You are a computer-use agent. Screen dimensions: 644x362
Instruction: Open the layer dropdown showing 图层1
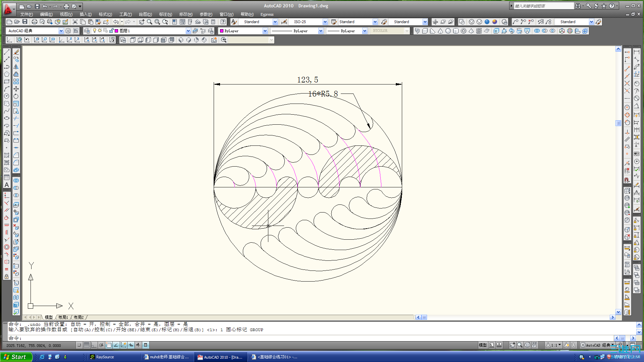click(188, 31)
